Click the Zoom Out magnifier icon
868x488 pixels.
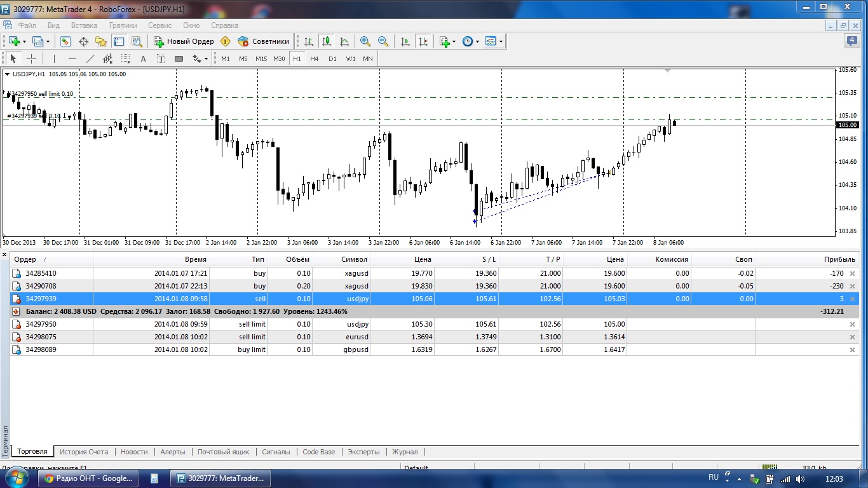point(383,41)
